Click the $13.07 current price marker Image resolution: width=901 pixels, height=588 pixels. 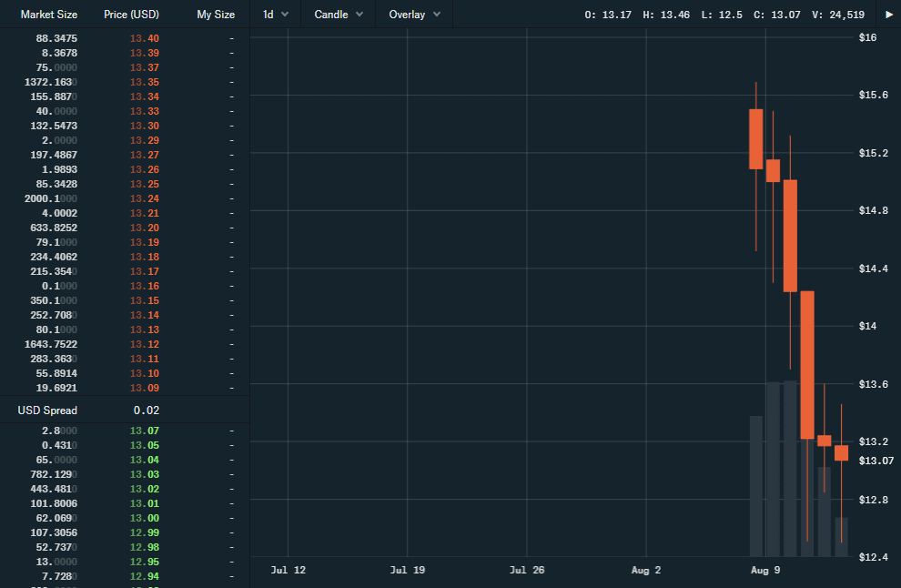876,461
